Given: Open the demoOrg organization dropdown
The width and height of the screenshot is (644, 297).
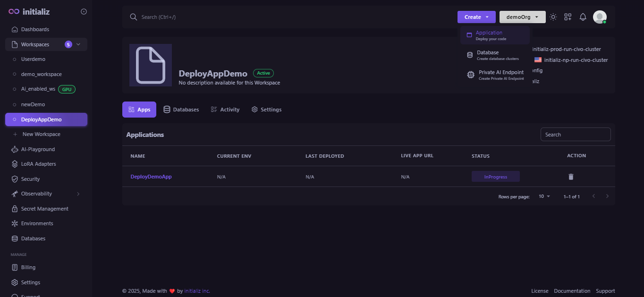Looking at the screenshot, I should click(x=523, y=17).
